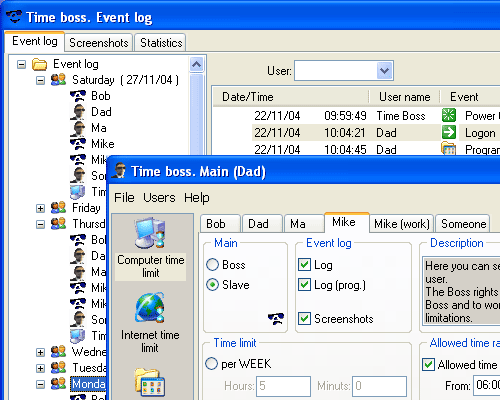Viewport: 500px width, 400px height.
Task: Expand the Wednesday tree node
Action: tap(40, 352)
